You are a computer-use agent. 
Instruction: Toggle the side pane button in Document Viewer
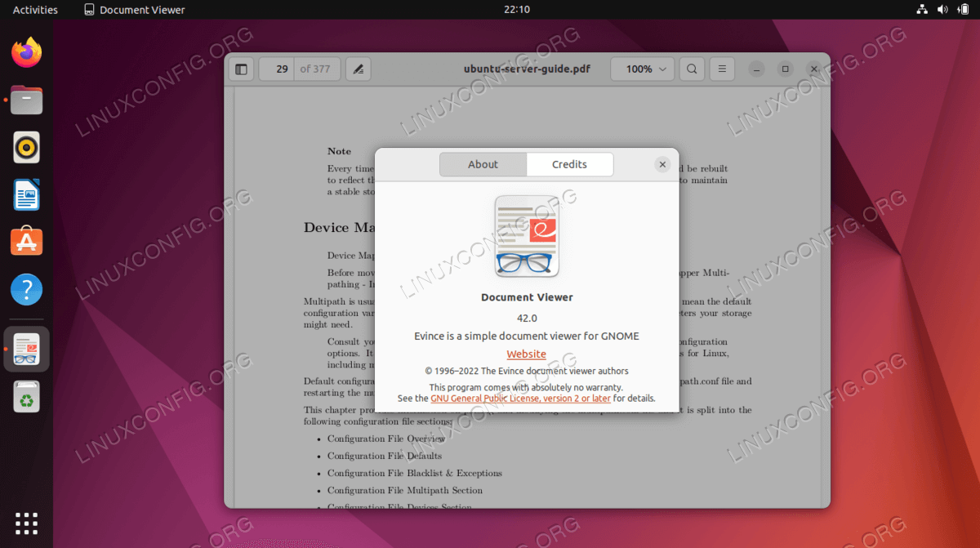pyautogui.click(x=241, y=69)
